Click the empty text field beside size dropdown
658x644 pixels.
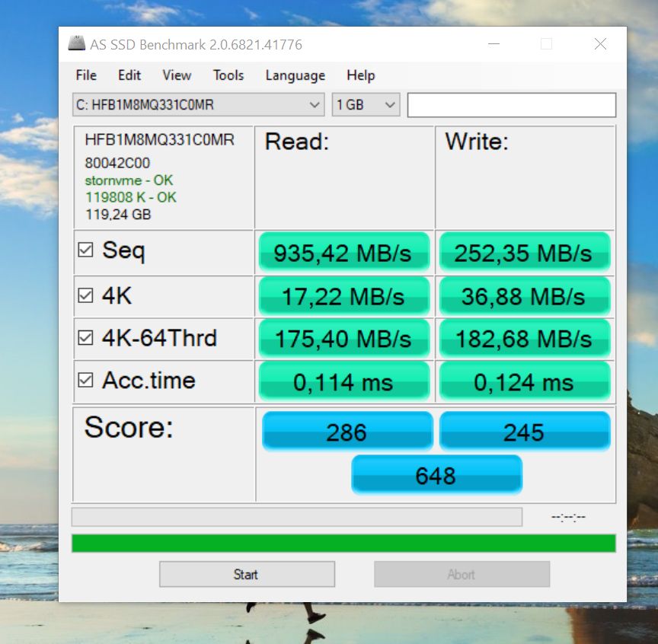tap(511, 105)
